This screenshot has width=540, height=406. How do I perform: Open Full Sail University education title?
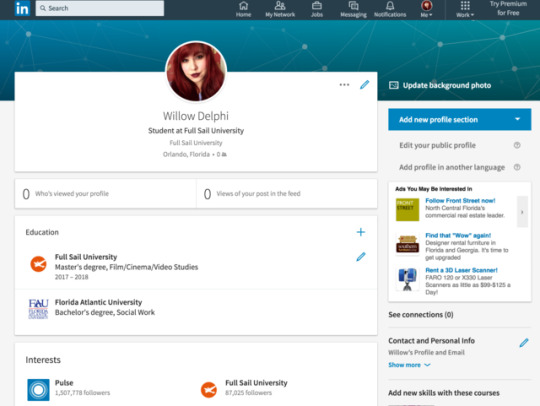pos(86,257)
